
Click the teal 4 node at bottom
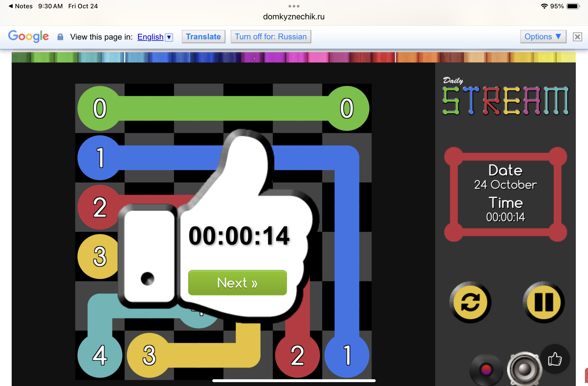tap(100, 355)
